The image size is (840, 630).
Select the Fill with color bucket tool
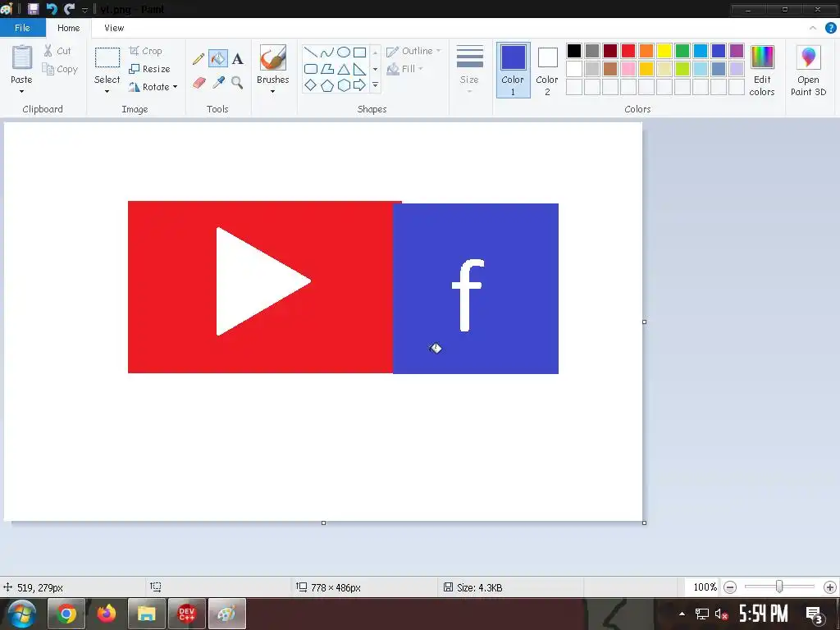pos(218,58)
